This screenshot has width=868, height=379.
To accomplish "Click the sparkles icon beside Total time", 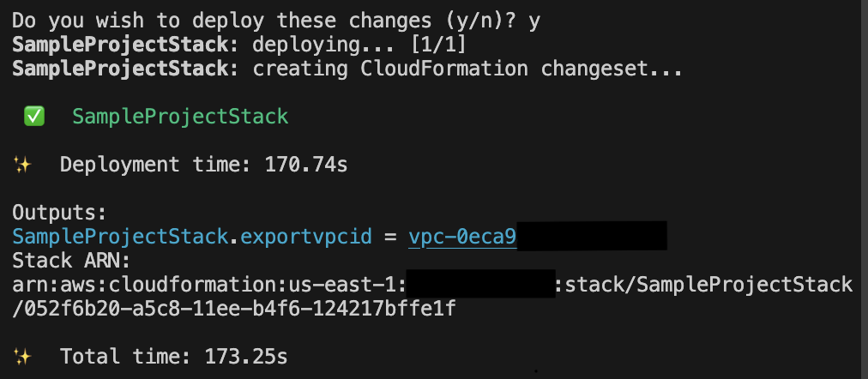I will click(x=22, y=357).
